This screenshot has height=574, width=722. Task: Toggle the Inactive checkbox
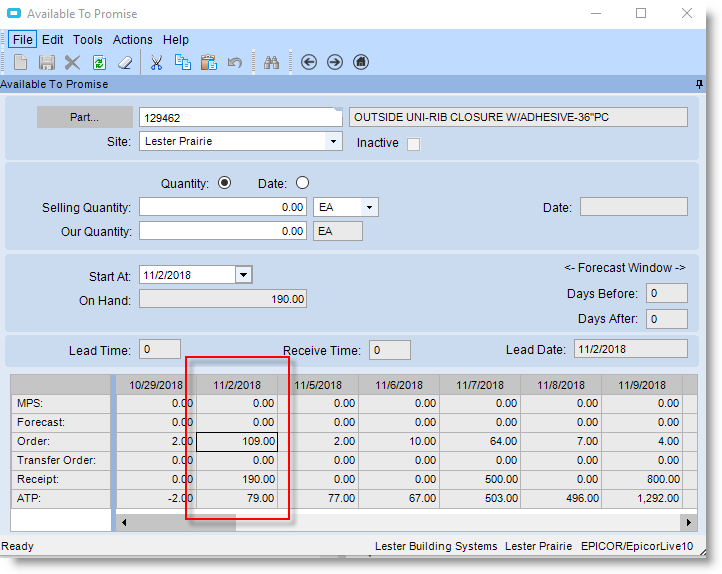pos(413,144)
